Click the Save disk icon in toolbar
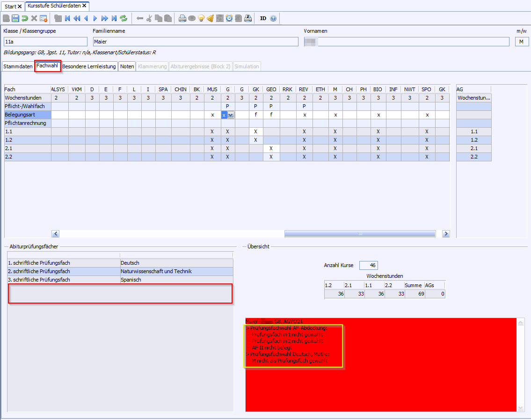Viewport: 531px width, 420px height. coord(15,18)
